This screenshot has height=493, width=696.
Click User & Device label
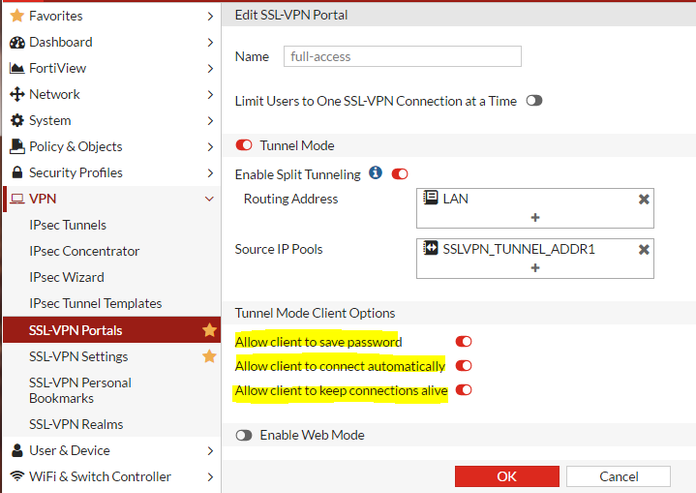tap(70, 450)
